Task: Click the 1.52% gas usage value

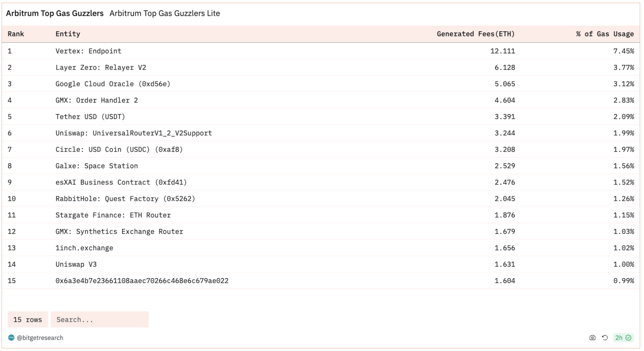Action: pos(624,182)
